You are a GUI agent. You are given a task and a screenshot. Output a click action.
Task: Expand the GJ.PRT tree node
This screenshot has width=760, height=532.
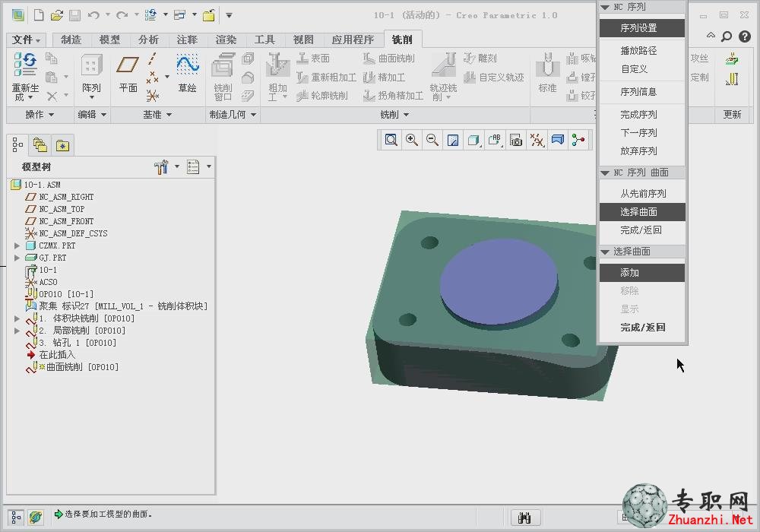click(17, 258)
